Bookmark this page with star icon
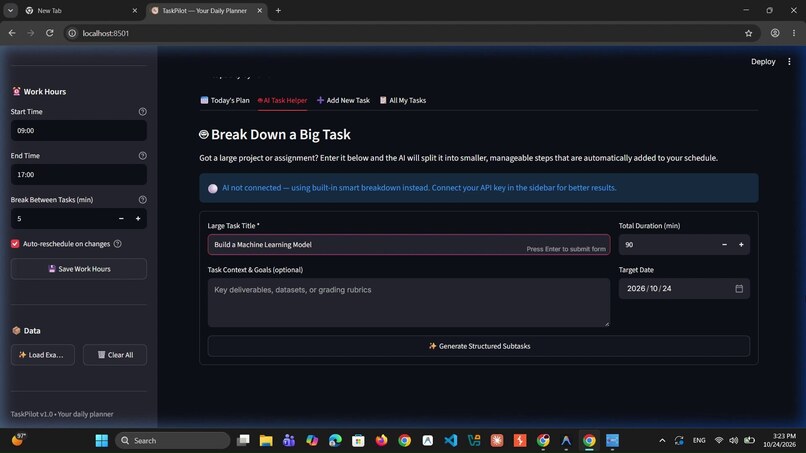Viewport: 806px width, 453px height. pos(748,33)
